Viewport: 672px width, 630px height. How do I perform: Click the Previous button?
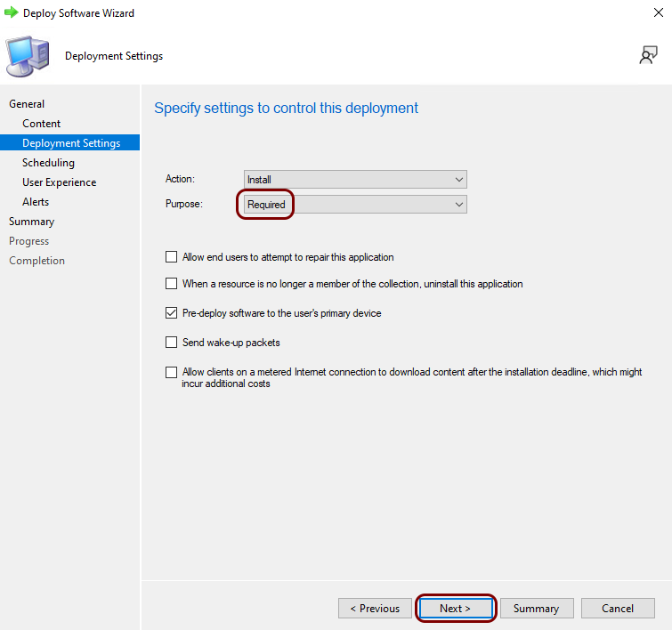click(375, 608)
